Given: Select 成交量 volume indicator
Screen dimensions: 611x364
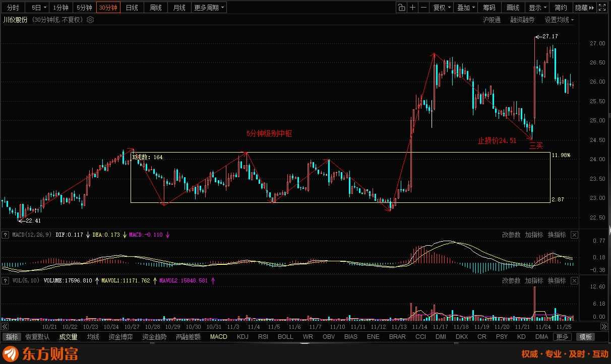Looking at the screenshot, I should click(x=68, y=337).
